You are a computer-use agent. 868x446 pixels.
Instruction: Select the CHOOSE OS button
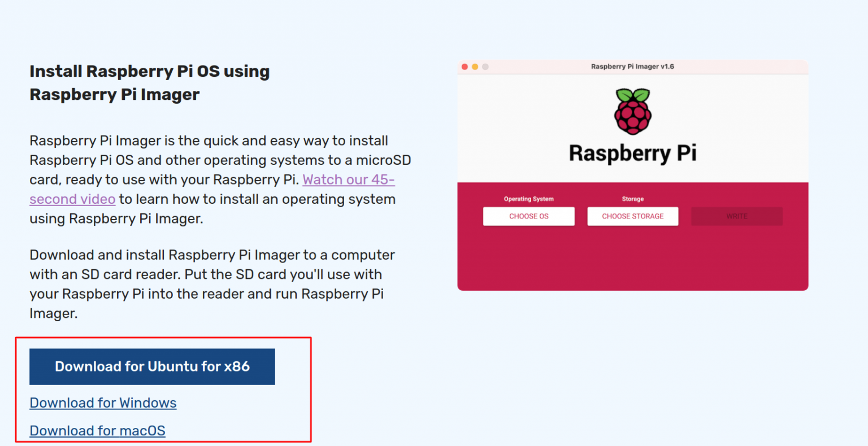tap(528, 216)
